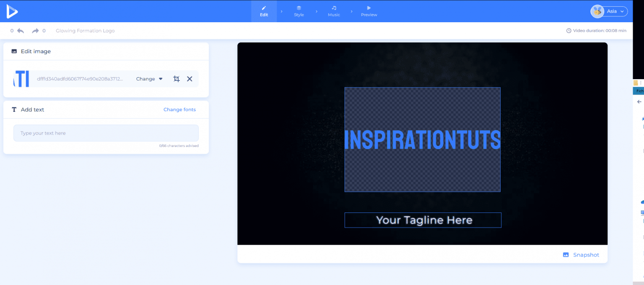This screenshot has height=285, width=644.
Task: Select the Style layers icon in top navigation
Action: (299, 8)
